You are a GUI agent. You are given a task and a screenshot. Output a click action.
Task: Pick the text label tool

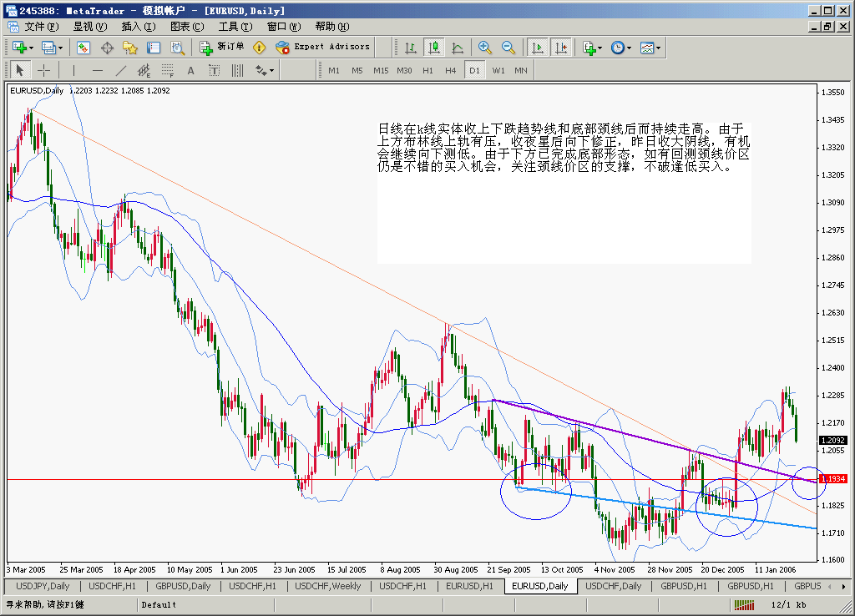click(190, 70)
